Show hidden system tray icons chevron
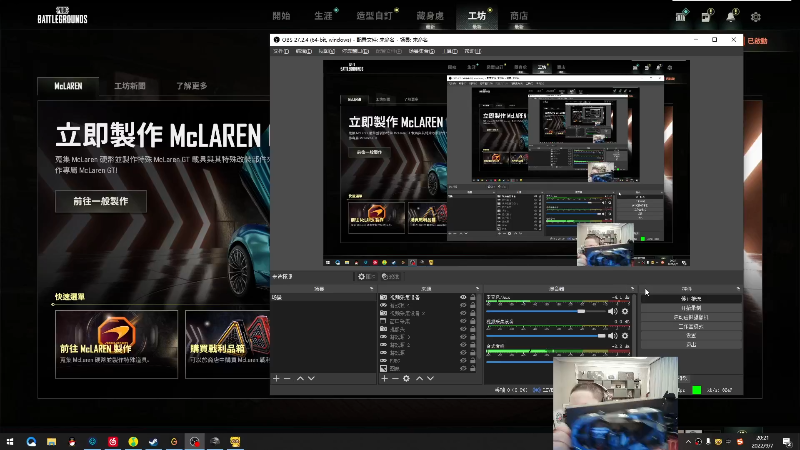The height and width of the screenshot is (450, 800). 688,441
